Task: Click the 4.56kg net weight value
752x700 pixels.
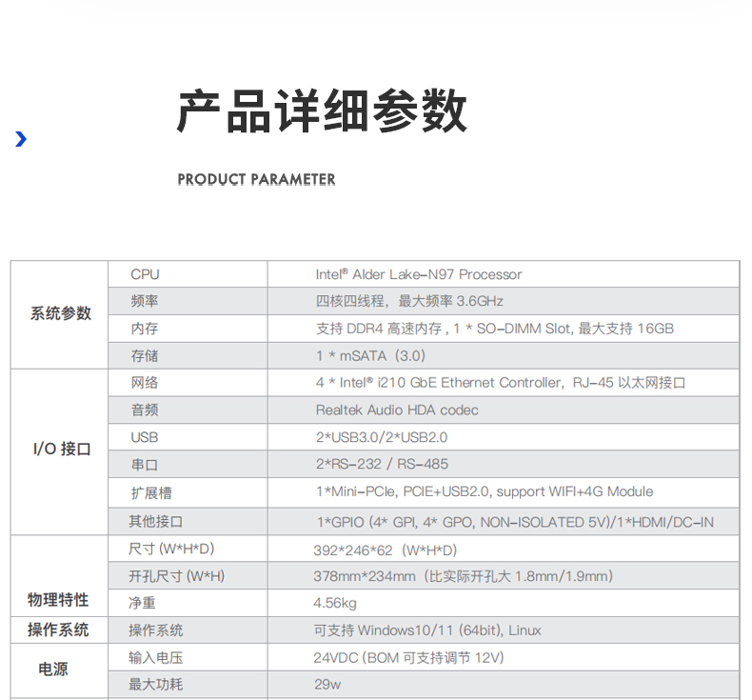Action: pos(335,603)
